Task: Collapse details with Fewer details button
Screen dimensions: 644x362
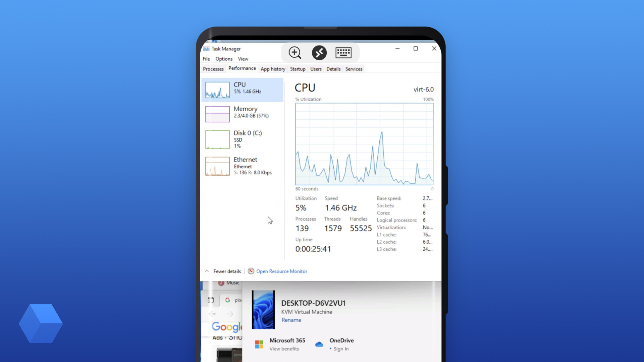Action: [223, 271]
